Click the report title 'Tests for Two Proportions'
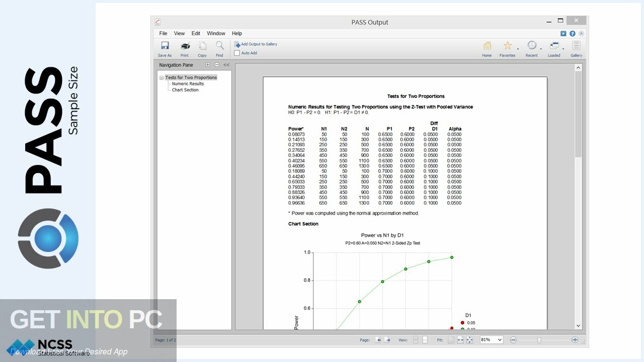The height and width of the screenshot is (362, 644). point(416,96)
